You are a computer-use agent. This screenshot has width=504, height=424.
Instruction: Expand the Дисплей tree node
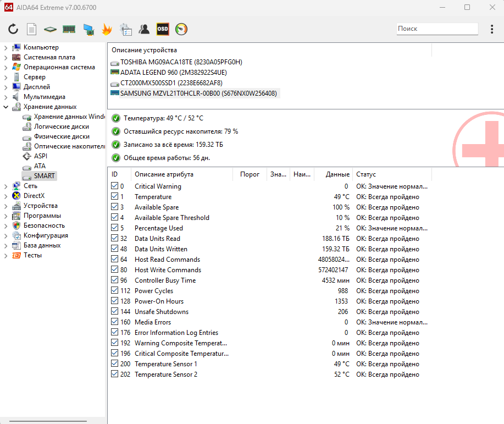pos(5,87)
